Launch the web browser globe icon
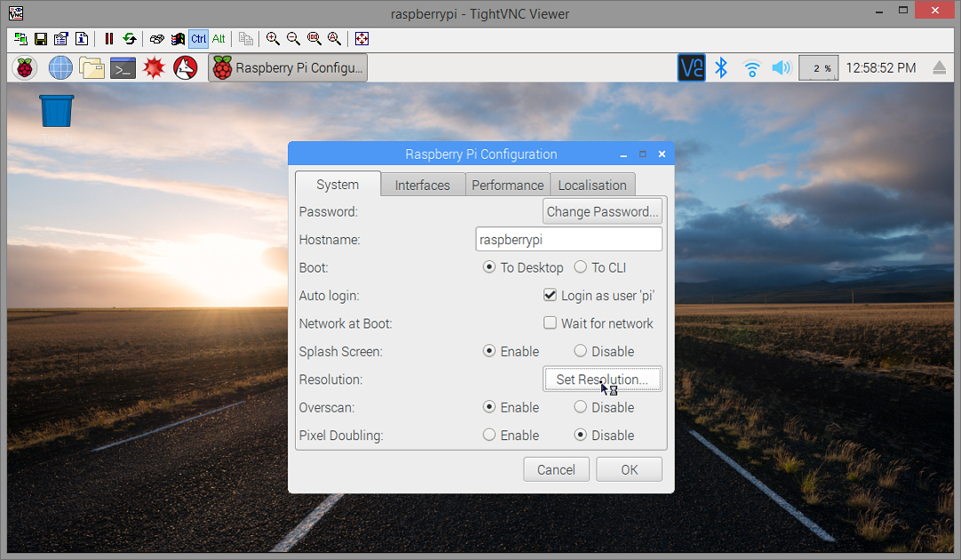This screenshot has height=560, width=961. 60,67
